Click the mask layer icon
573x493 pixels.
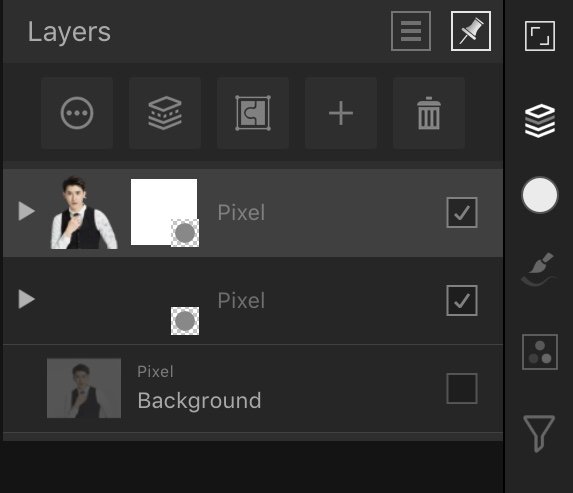pos(253,113)
